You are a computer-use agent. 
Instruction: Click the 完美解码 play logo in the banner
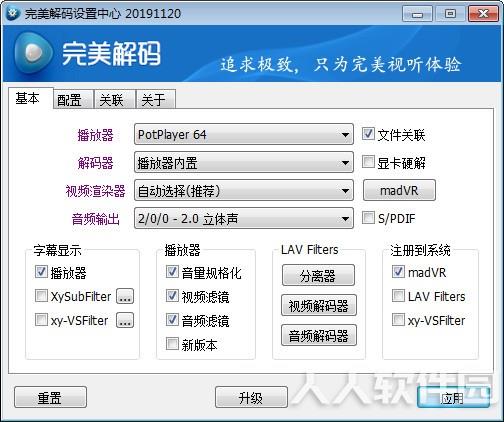click(33, 52)
